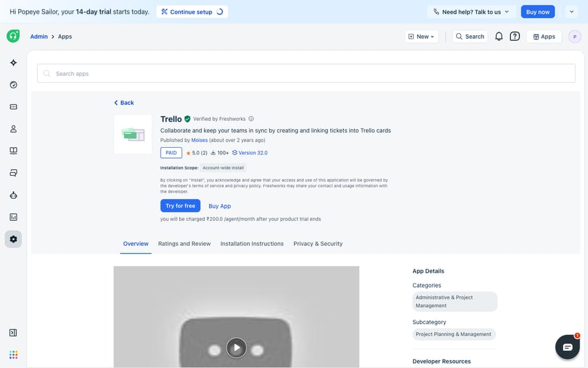
Task: Go to Overview tab
Action: pos(136,244)
